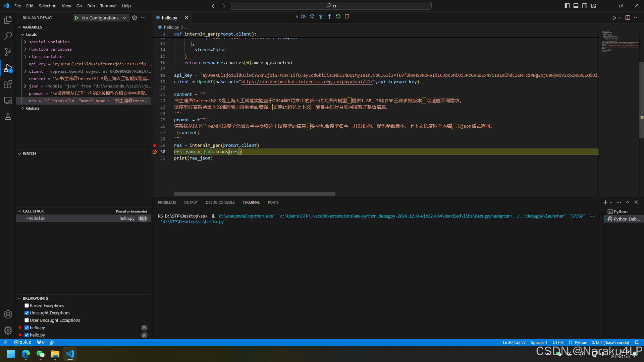This screenshot has height=362, width=644.
Task: Click the internlm API URL link
Action: point(307,81)
